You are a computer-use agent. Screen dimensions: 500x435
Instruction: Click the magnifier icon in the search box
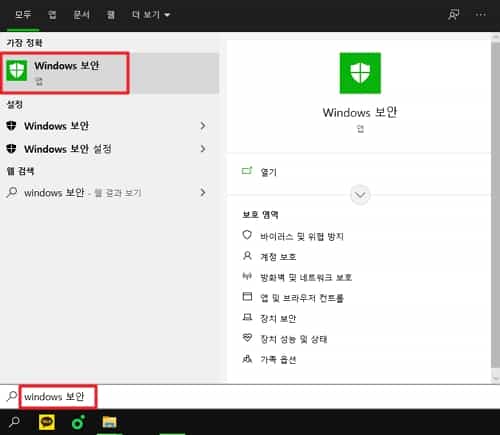tap(12, 396)
